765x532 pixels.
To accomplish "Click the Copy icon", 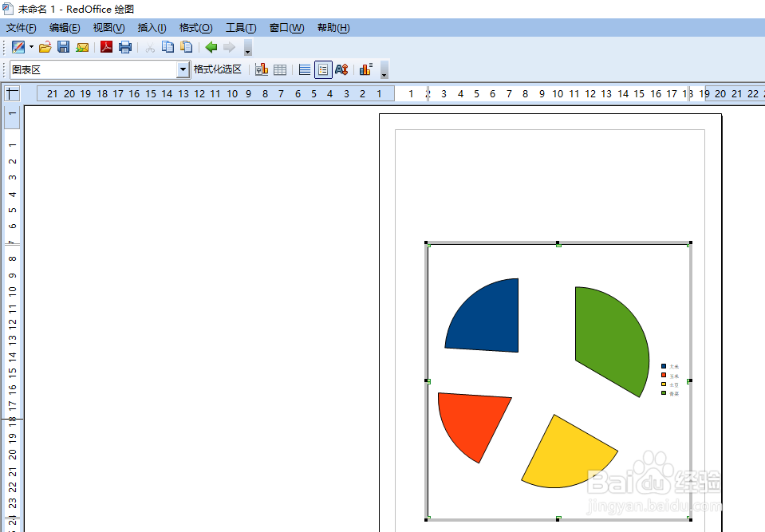I will click(x=168, y=47).
